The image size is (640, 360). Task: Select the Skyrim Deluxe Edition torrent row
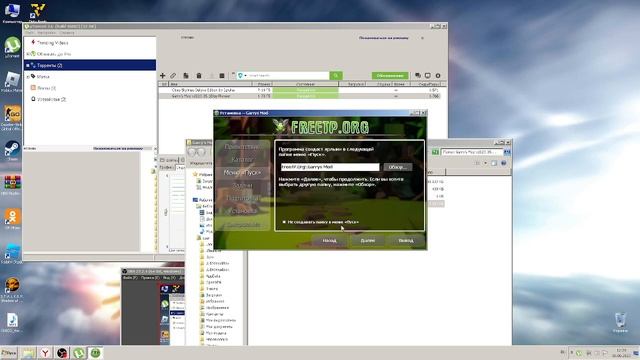(300, 90)
